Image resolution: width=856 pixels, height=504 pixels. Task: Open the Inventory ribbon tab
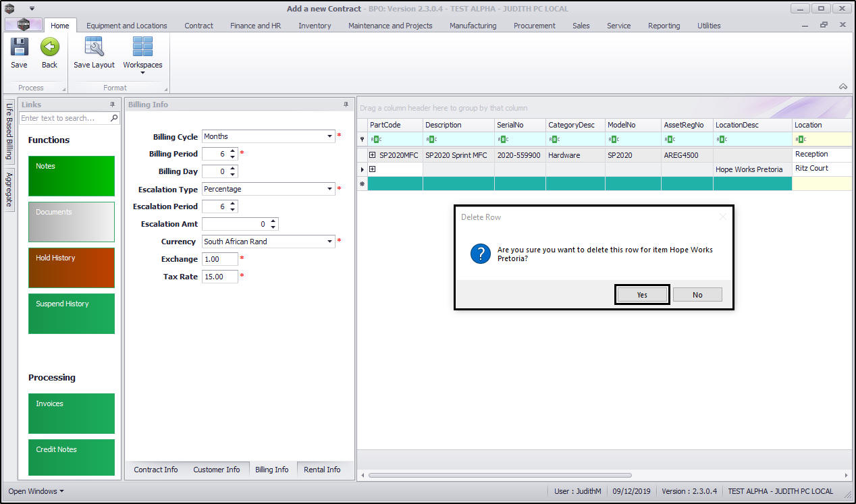(x=315, y=26)
